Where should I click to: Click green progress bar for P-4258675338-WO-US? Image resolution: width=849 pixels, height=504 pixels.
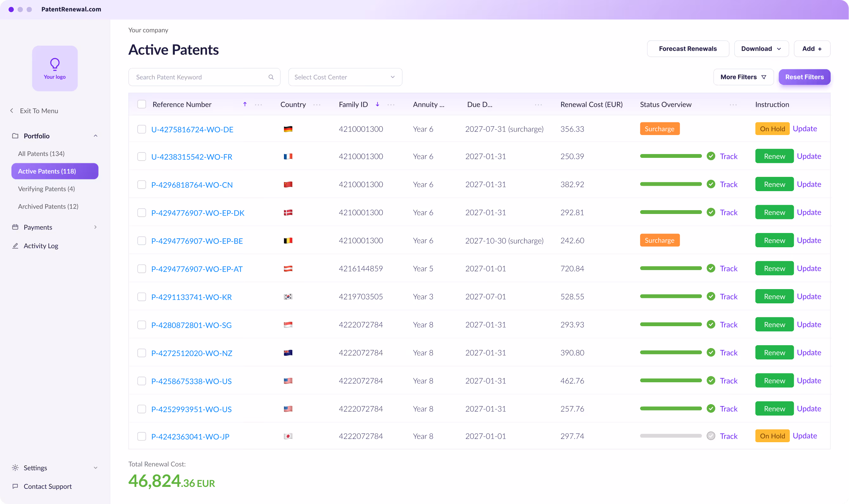pyautogui.click(x=671, y=380)
